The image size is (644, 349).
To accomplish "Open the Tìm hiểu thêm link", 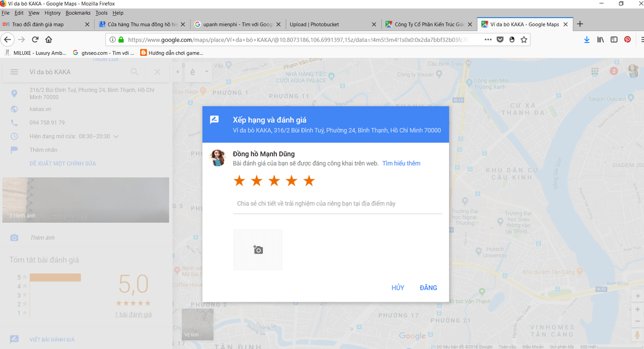I will point(401,163).
